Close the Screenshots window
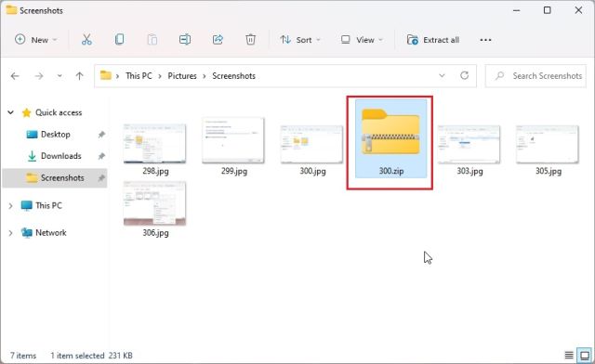This screenshot has width=595, height=364. pos(578,10)
